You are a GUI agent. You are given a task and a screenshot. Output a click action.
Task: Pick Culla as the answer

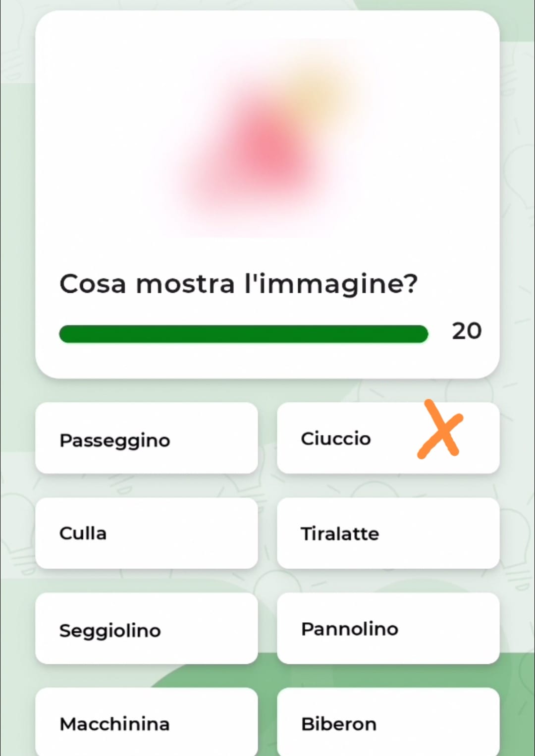coord(147,534)
